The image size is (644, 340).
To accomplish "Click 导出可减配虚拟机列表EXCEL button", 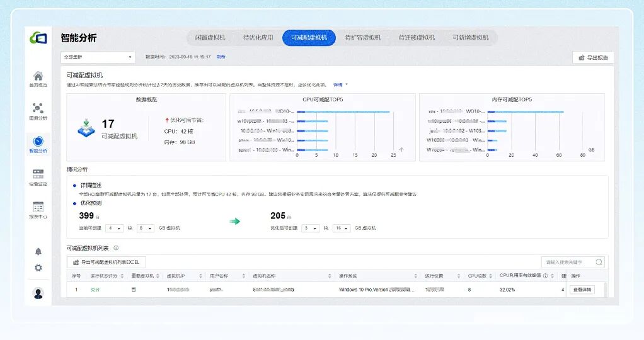I will (106, 262).
